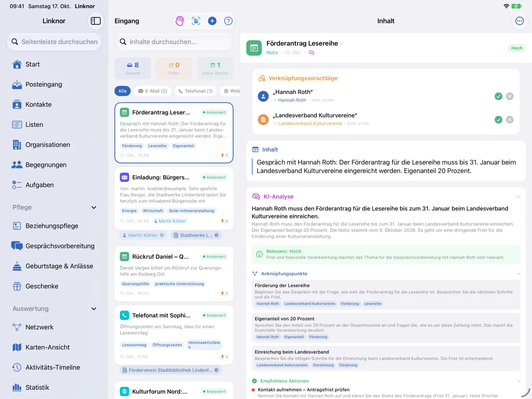Focus the Seitenleiste durchsuchen search field

click(x=54, y=42)
